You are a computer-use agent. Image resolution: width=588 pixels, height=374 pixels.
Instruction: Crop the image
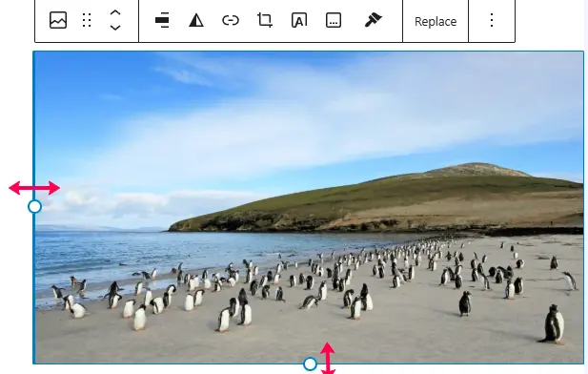(265, 20)
